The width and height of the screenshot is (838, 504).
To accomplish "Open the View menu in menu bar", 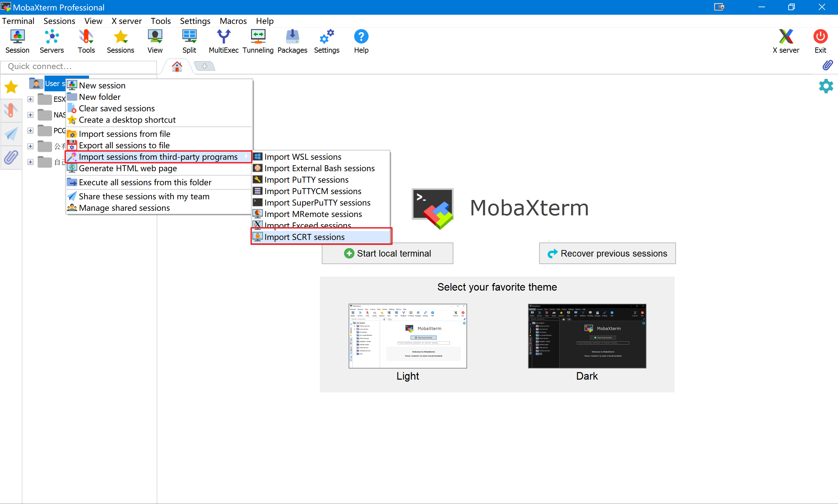I will click(93, 21).
